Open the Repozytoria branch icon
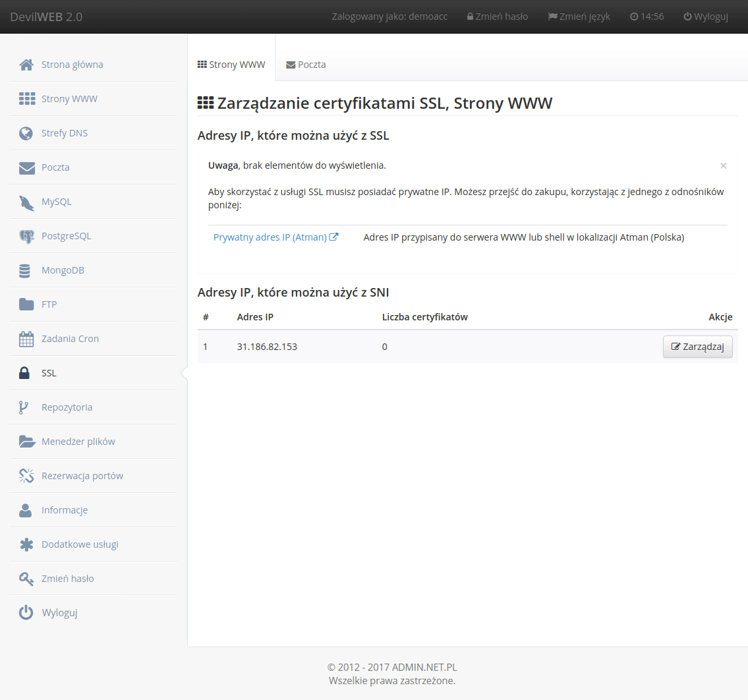Screen dimensions: 748x700 point(24,407)
